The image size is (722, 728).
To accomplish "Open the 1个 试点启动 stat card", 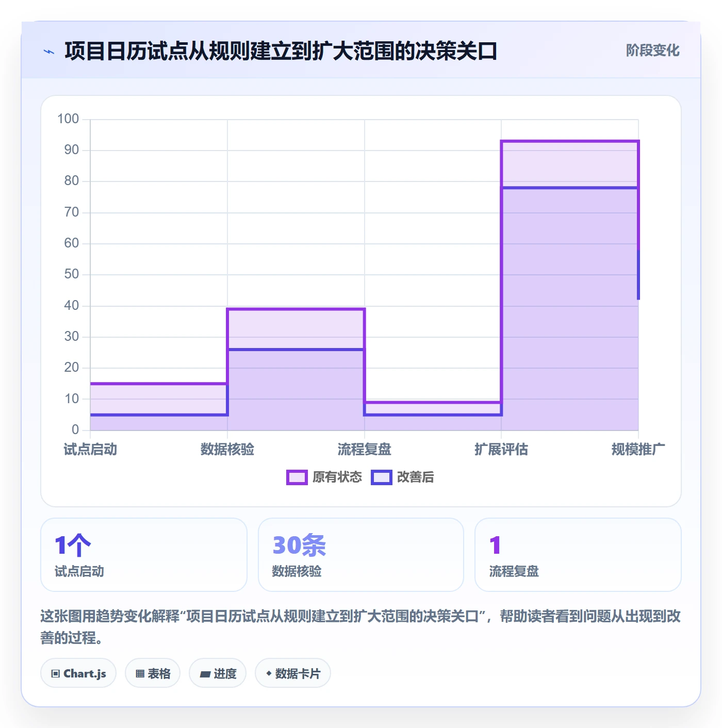I will 144,555.
